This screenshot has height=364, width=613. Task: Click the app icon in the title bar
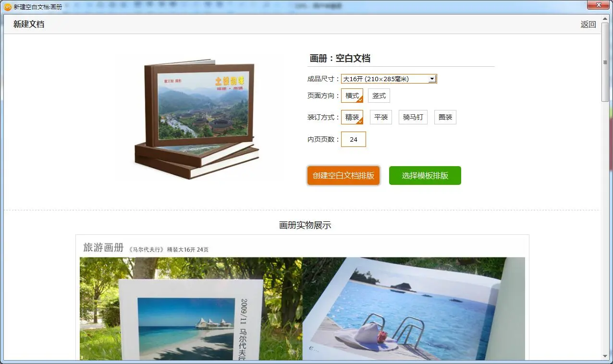click(7, 7)
